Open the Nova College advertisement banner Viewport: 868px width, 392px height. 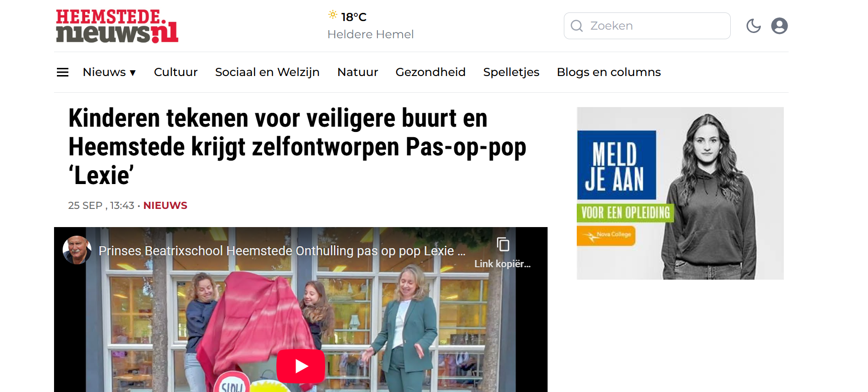point(680,193)
